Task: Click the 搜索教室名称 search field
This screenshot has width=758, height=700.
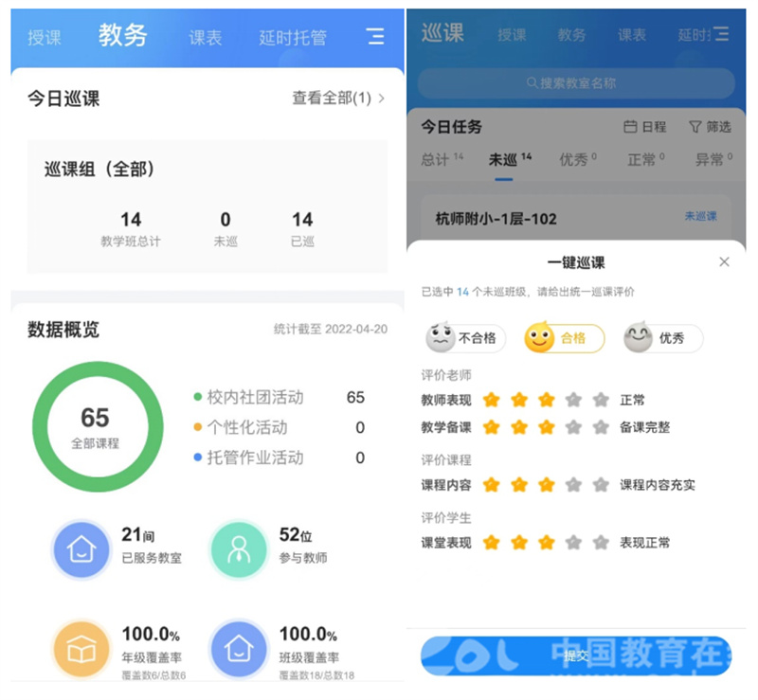Action: pos(576,83)
